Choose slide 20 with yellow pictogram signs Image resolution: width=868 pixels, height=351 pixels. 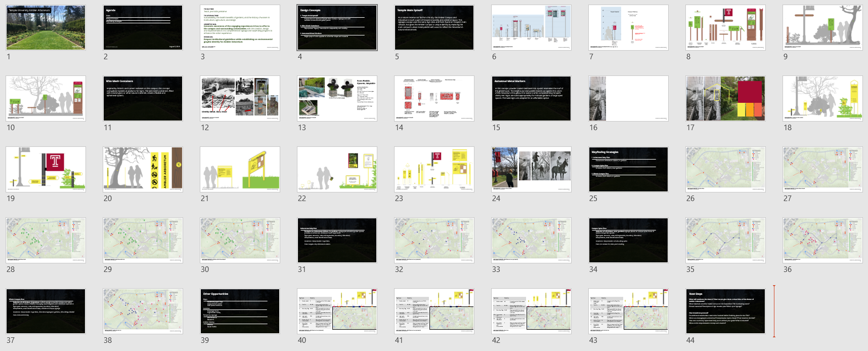143,170
